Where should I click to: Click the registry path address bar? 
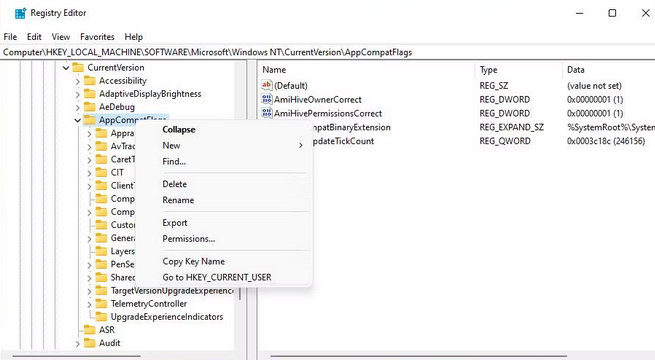(x=328, y=52)
